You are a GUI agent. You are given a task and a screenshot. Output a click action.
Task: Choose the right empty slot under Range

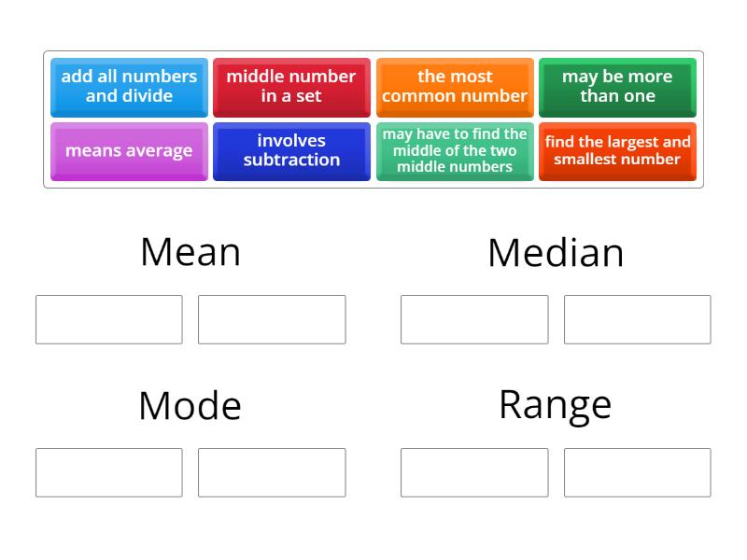point(637,472)
